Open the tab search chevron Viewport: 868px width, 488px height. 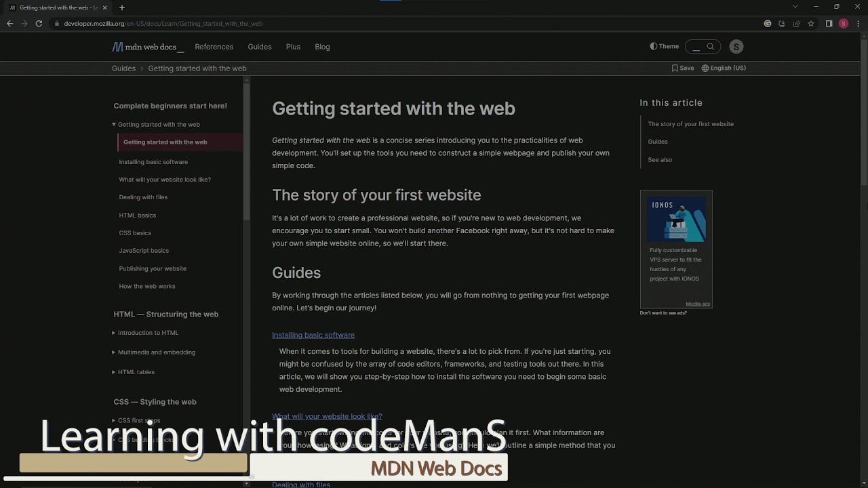[x=795, y=7]
